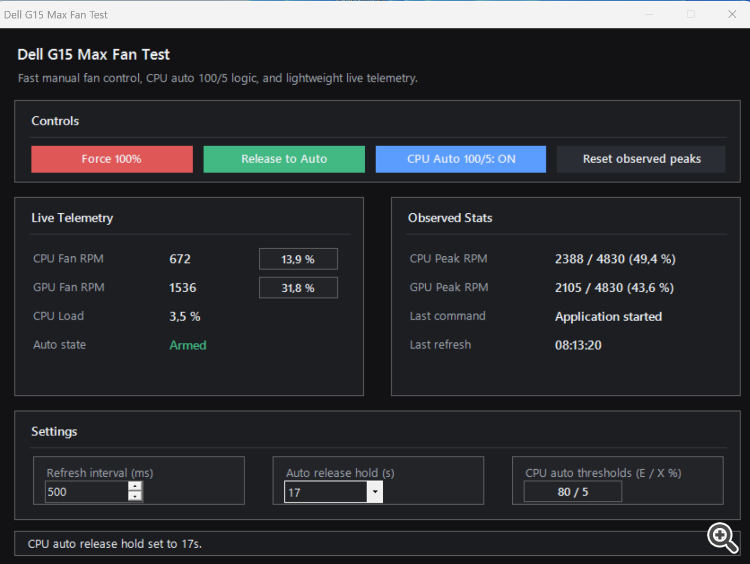Maximize the application window

tap(691, 14)
